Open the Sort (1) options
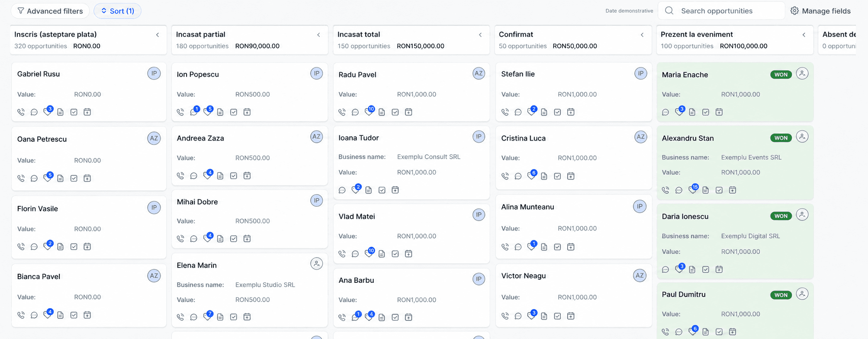 (x=117, y=11)
